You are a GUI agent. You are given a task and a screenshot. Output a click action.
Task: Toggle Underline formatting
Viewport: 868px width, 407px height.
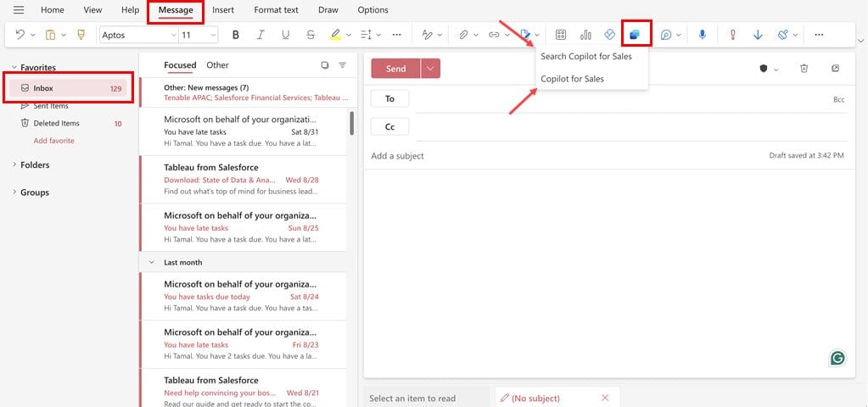tap(285, 35)
